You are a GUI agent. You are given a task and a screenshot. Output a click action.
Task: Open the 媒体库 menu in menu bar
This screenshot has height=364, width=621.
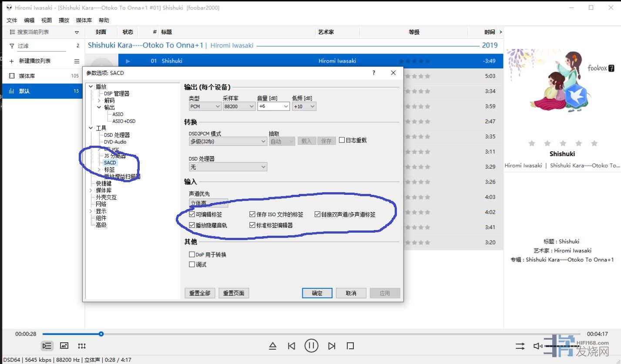84,20
